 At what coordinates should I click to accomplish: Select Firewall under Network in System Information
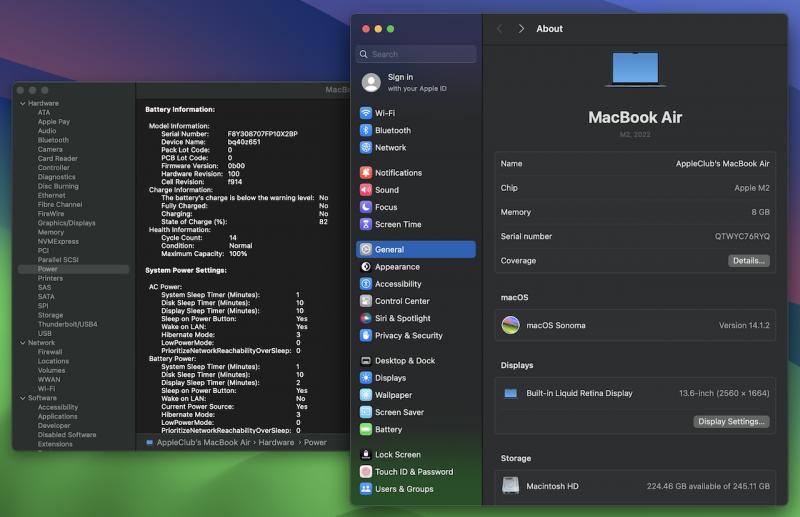coord(49,352)
